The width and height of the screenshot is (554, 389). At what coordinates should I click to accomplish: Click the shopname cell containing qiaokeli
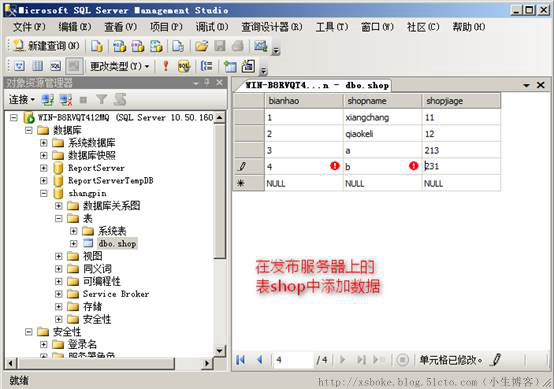[x=382, y=134]
